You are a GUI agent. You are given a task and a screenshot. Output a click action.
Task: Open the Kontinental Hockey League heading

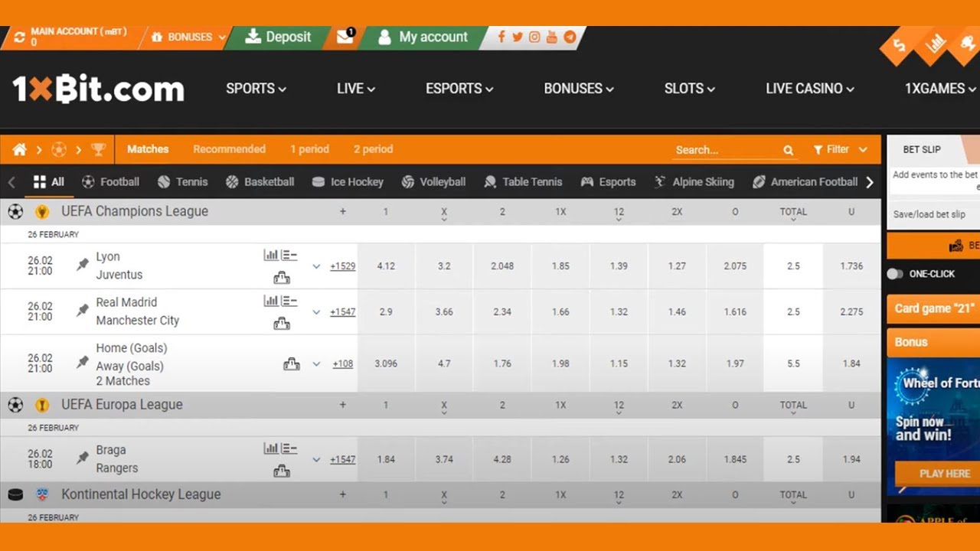click(x=141, y=494)
